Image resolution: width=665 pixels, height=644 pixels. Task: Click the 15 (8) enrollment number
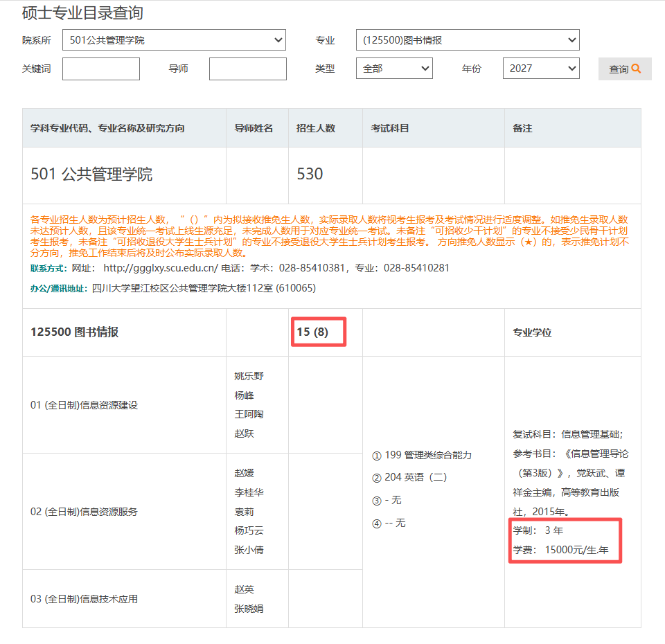[312, 332]
